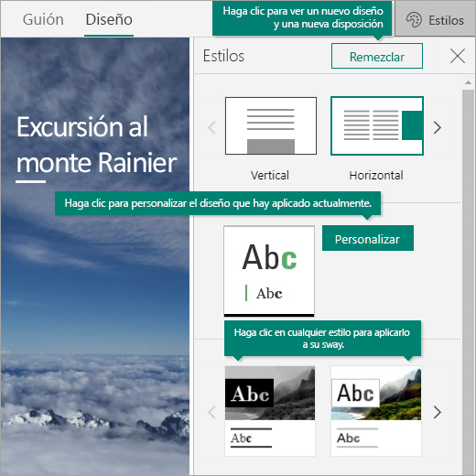Viewport: 476px width, 476px height.
Task: Click the Estilos panel scrollbar track
Action: [x=468, y=281]
